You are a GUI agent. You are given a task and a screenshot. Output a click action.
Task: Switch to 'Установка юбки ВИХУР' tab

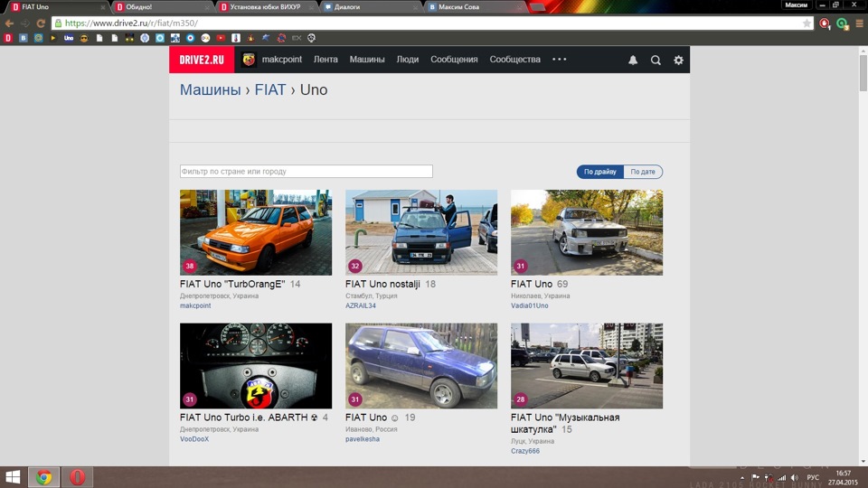[265, 7]
